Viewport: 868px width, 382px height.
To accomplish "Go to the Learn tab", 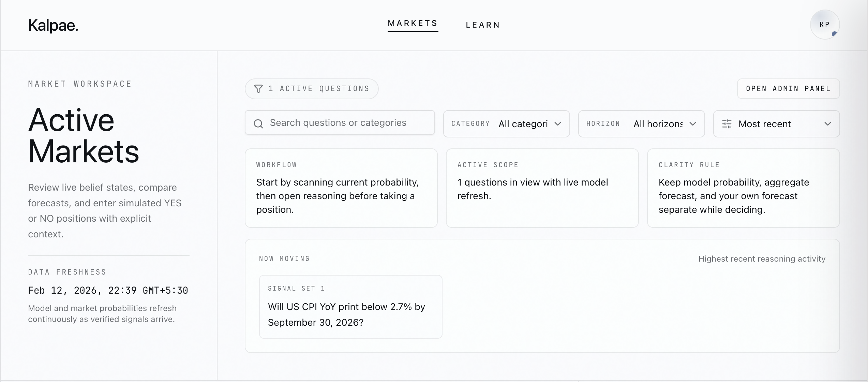I will [x=483, y=25].
